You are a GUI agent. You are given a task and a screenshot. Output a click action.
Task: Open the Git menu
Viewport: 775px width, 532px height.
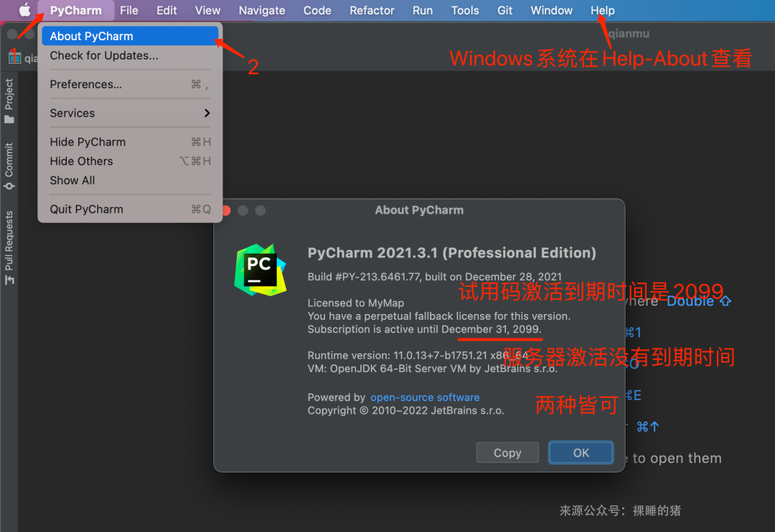[504, 10]
